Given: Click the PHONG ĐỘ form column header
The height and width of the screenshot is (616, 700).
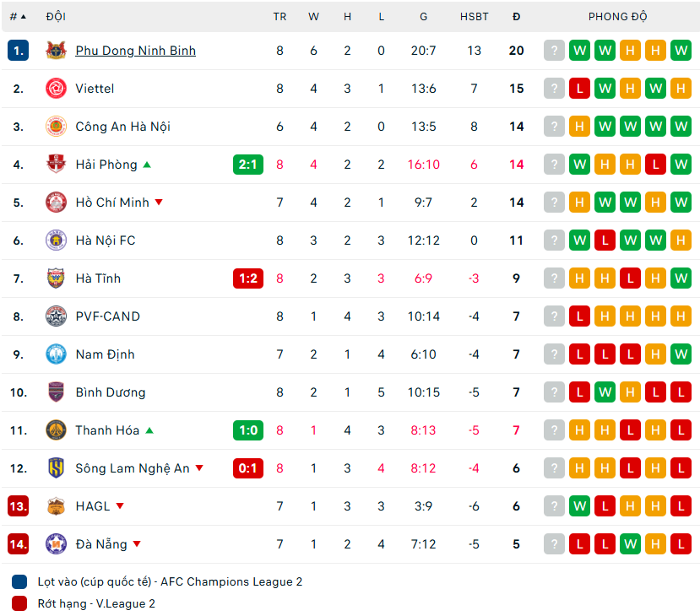Looking at the screenshot, I should [618, 17].
